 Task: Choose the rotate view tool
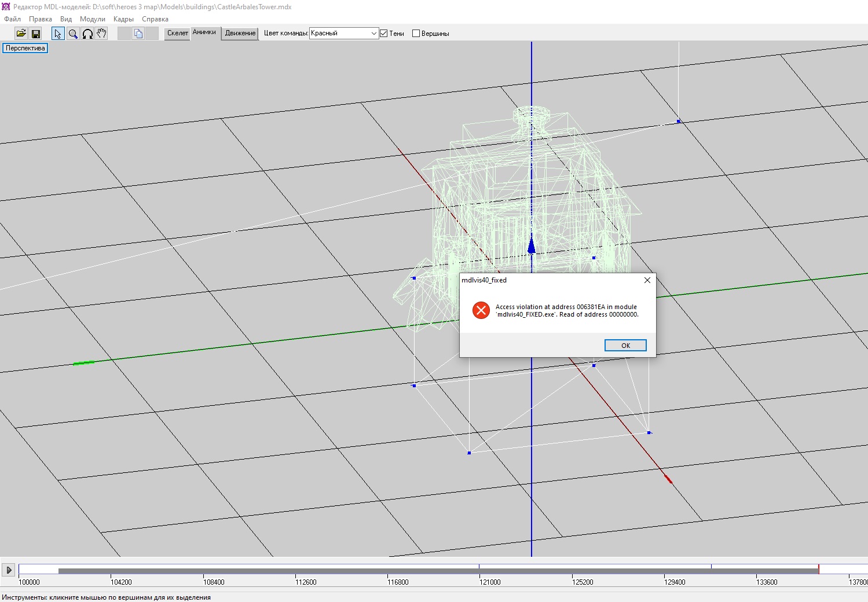coord(87,34)
